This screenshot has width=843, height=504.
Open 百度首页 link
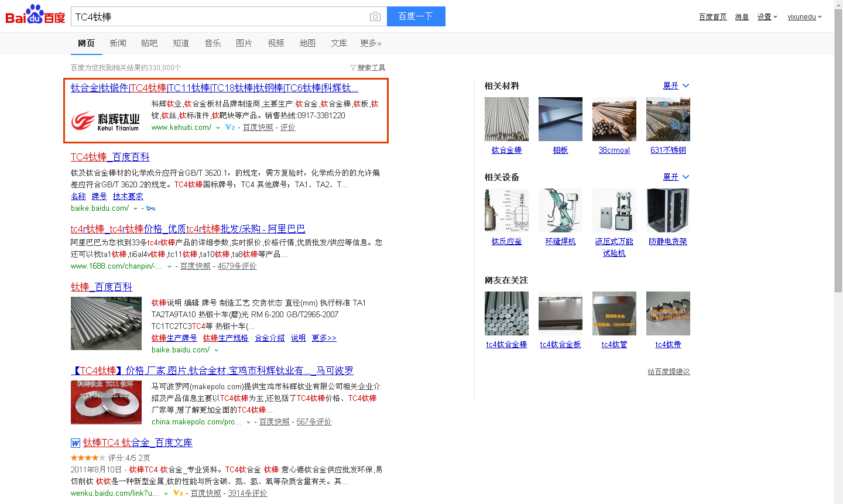tap(712, 17)
